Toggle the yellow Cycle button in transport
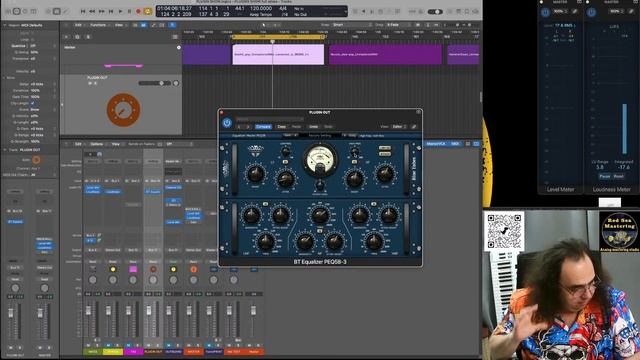 pyautogui.click(x=147, y=11)
